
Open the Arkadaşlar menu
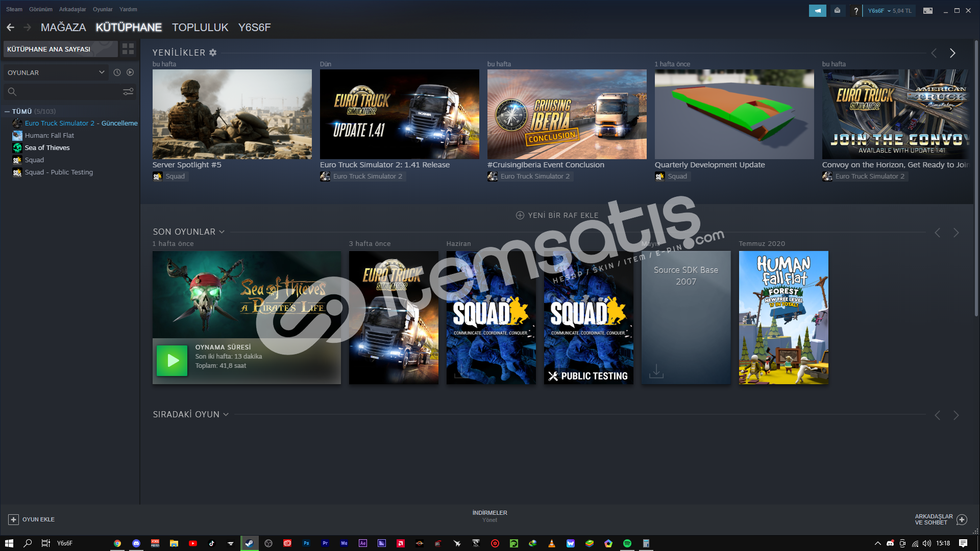(x=72, y=9)
